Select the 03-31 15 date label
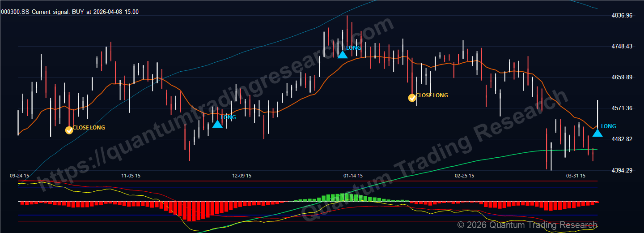Screen dimensions: 644x233 coord(576,176)
